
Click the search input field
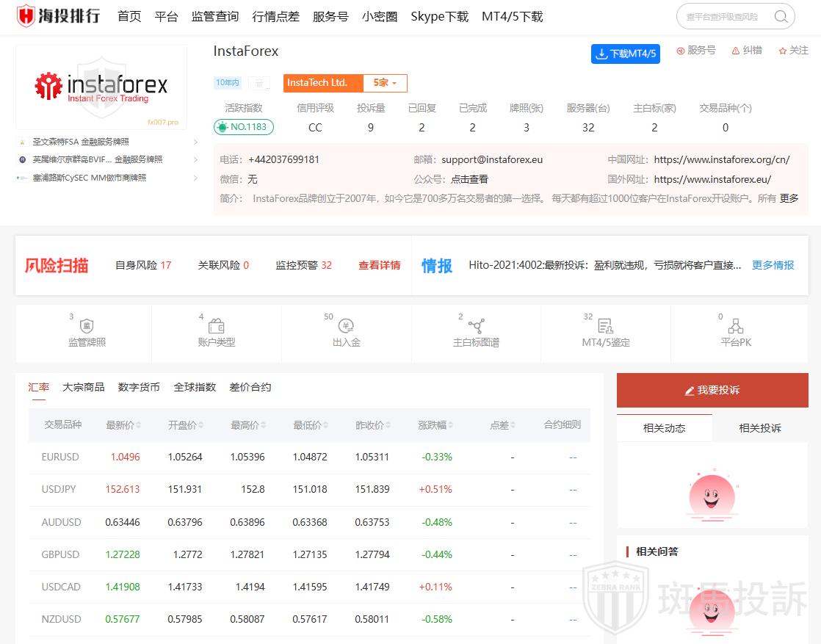723,17
